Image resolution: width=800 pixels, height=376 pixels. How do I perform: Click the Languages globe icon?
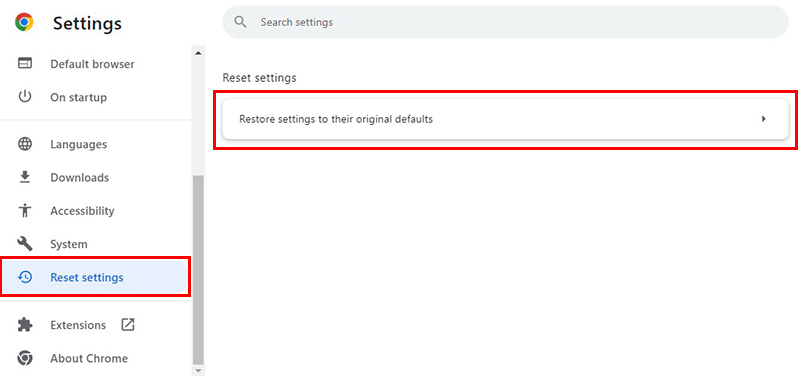[24, 144]
